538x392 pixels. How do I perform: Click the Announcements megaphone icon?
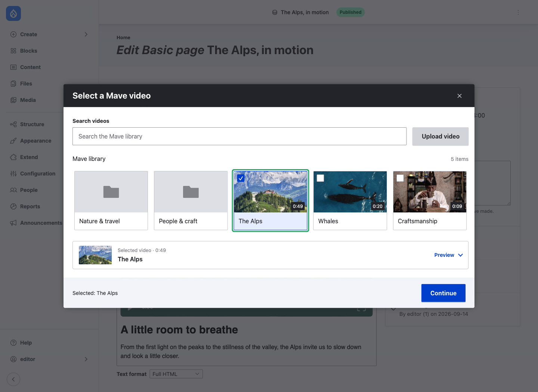tap(13, 223)
